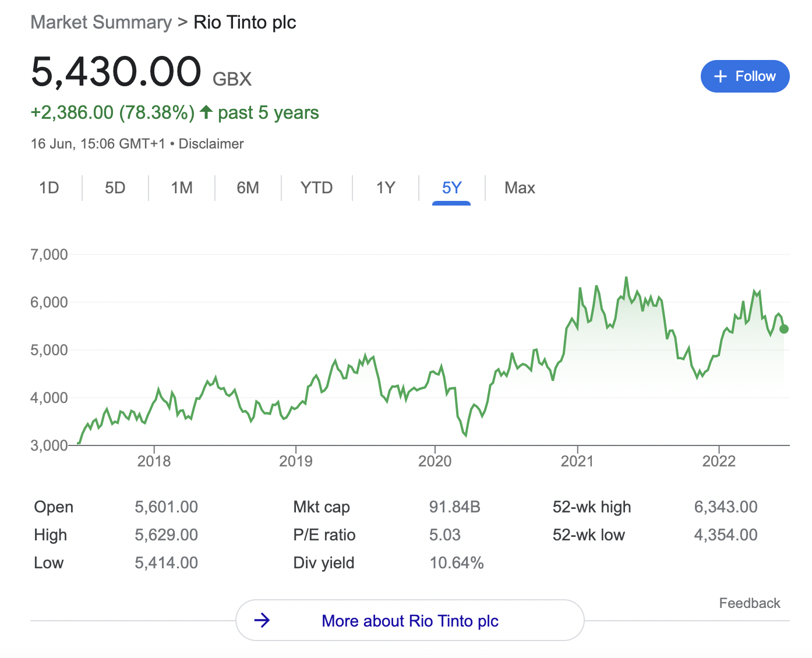The image size is (812, 658).
Task: Open the Market Summary breadcrumb link
Action: click(x=101, y=22)
